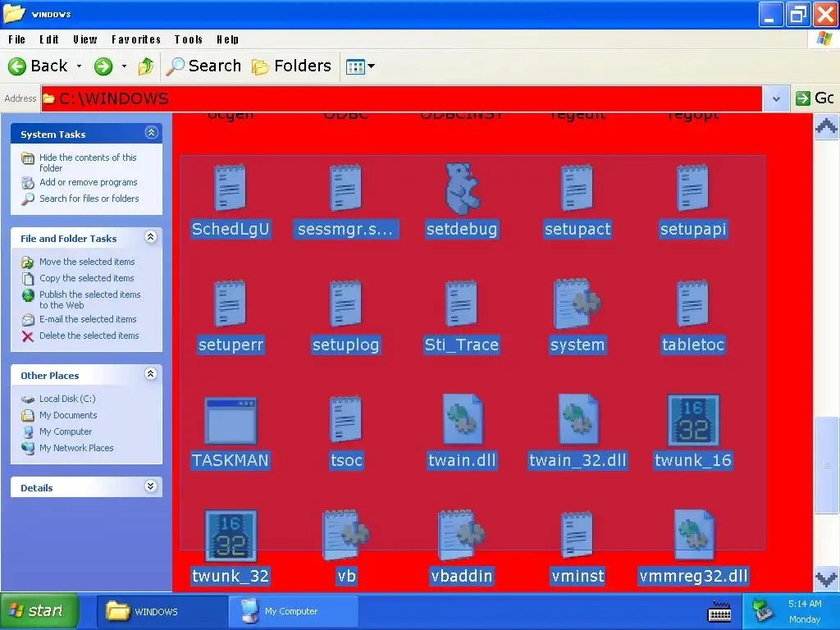Select the tsoc file icon
This screenshot has width=840, height=630.
(345, 419)
